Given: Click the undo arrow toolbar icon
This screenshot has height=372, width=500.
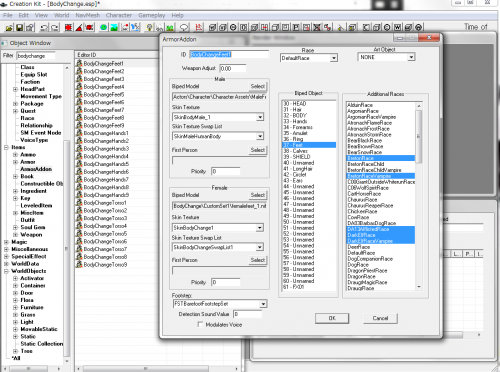Looking at the screenshot, I should coord(44,27).
